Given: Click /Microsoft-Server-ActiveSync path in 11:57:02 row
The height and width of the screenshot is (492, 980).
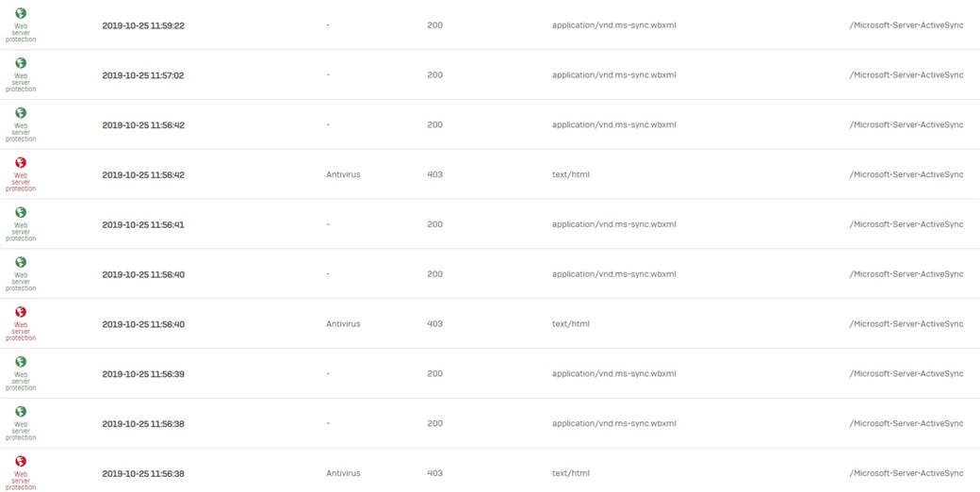Looking at the screenshot, I should [x=906, y=75].
